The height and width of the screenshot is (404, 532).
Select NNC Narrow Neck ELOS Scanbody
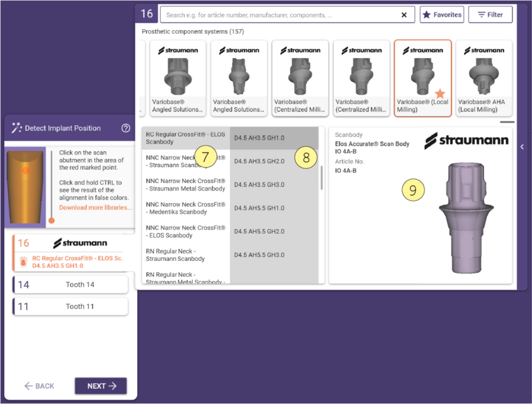[186, 232]
